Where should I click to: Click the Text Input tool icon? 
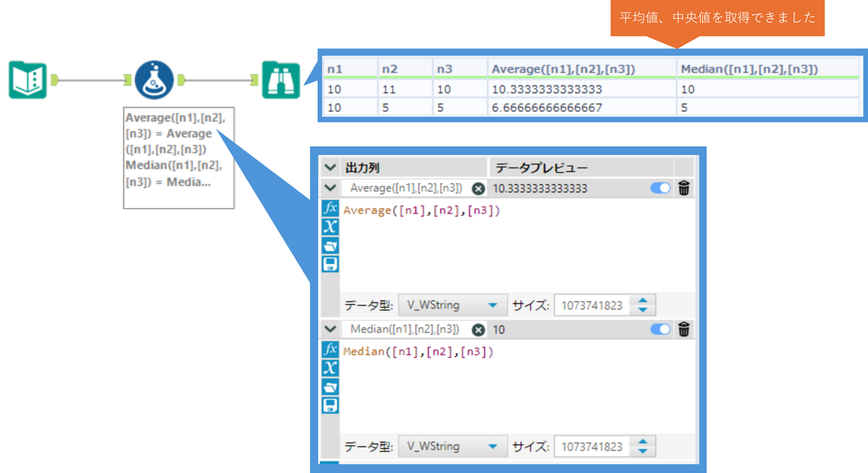[28, 80]
